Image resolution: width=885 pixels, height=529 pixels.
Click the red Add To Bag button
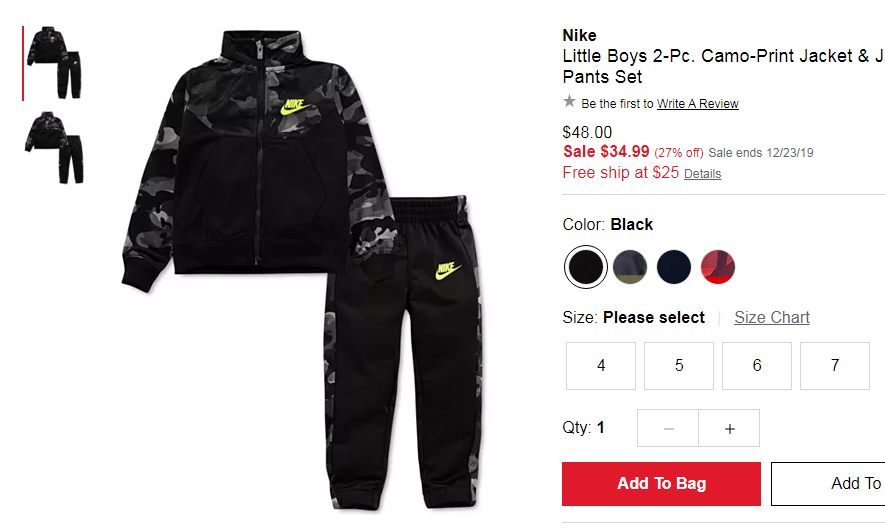(661, 484)
